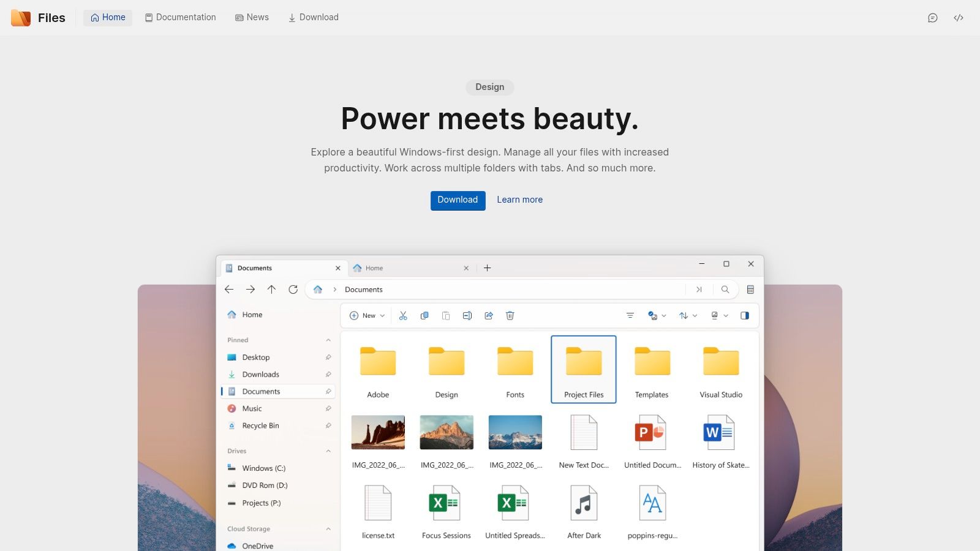Collapse the Drives section in the sidebar
The image size is (980, 551).
pyautogui.click(x=329, y=451)
